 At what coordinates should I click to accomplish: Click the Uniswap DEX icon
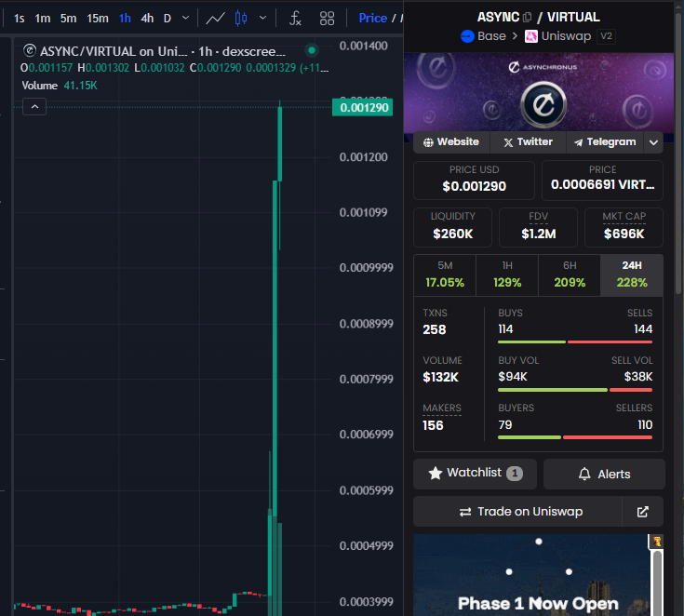point(530,36)
